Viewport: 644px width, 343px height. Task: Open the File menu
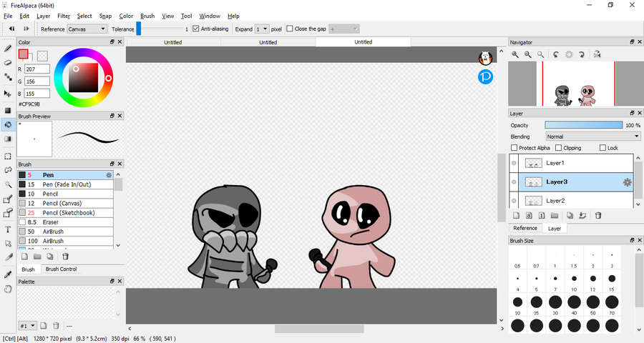point(8,16)
